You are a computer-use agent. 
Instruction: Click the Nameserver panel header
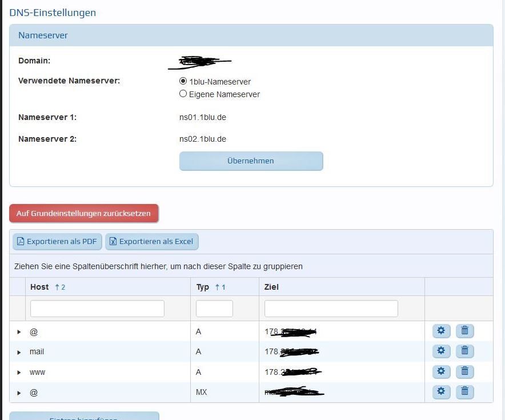(251, 35)
